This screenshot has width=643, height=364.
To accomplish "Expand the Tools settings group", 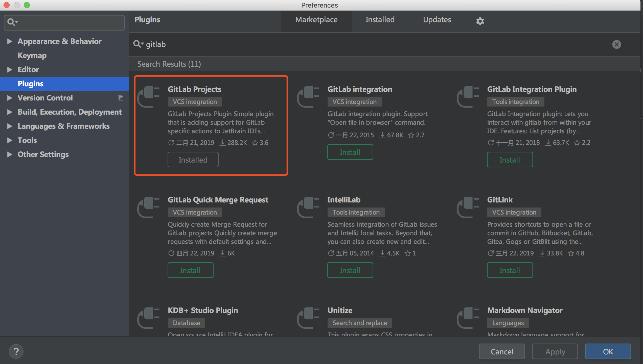I will tap(10, 140).
